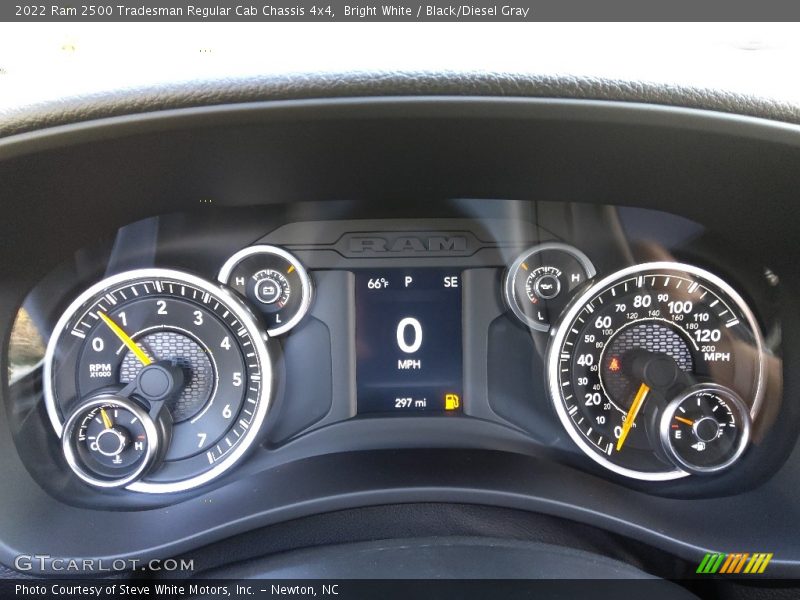This screenshot has width=800, height=600.
Task: Click the orange fuel gauge needle
Action: coord(684,421)
